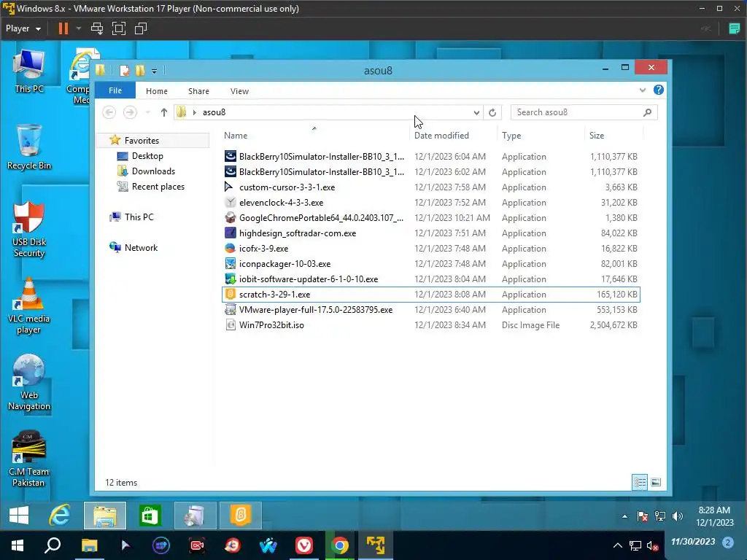Open guest volume speaker tray icon

click(x=678, y=516)
